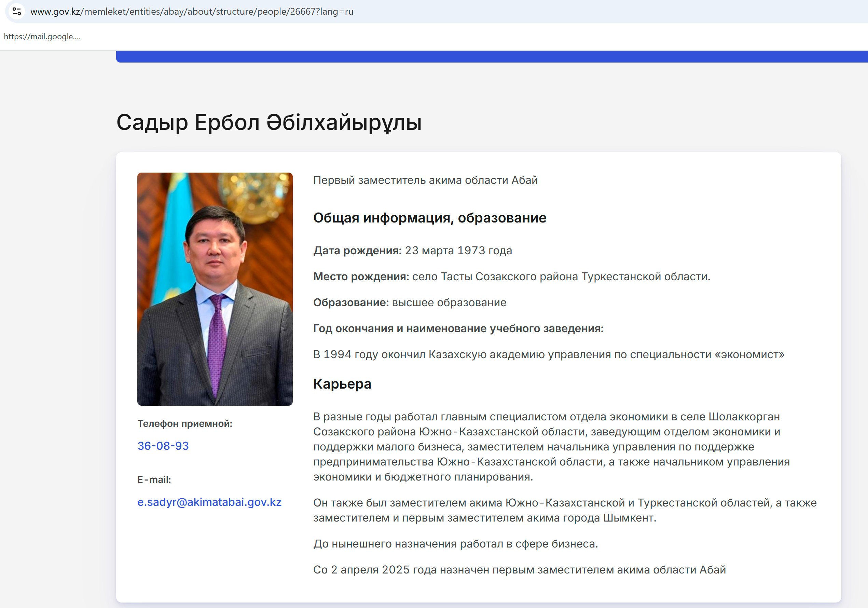868x608 pixels.
Task: Select the line Со 2 апреля 2025 года
Action: coord(520,570)
